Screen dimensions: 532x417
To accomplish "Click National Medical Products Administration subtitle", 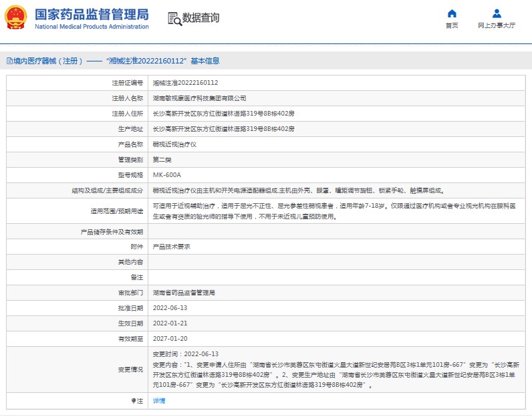I will coord(92,27).
